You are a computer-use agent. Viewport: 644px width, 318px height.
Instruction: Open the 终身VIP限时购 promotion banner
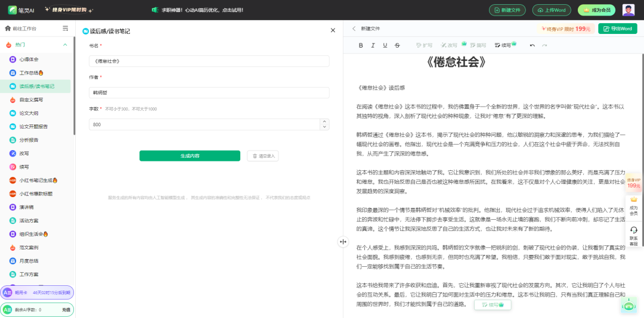coord(69,10)
